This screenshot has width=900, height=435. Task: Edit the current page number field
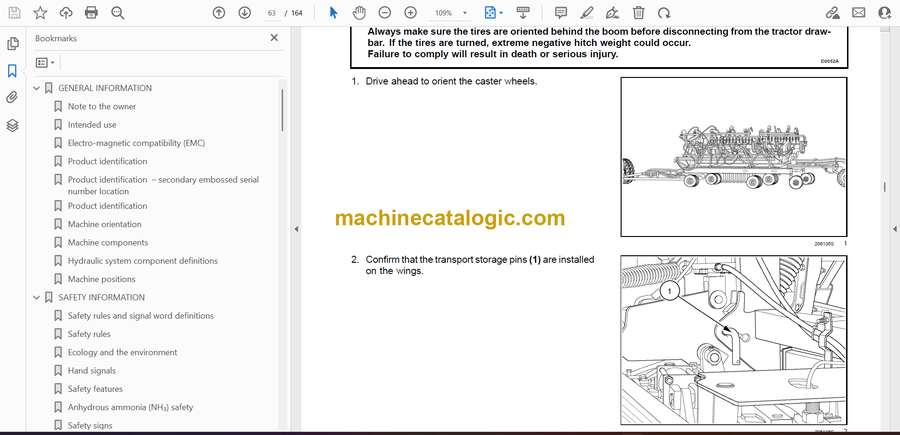pyautogui.click(x=272, y=13)
